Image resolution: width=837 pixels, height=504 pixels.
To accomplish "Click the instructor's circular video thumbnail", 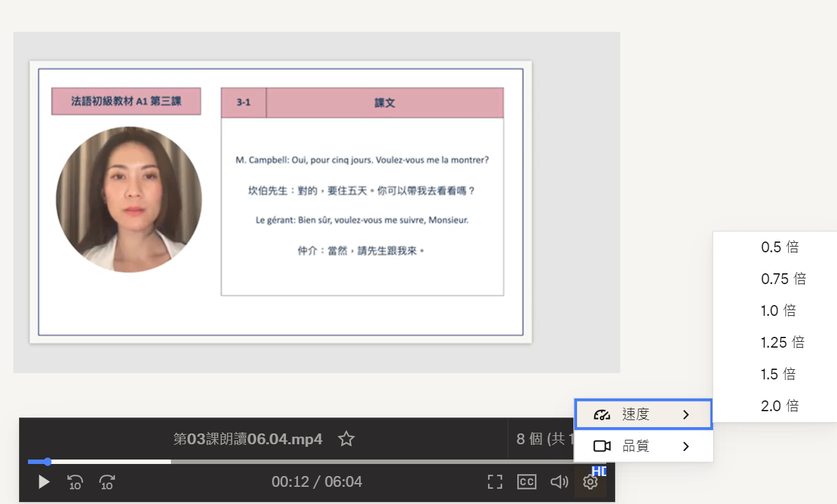I will [129, 200].
